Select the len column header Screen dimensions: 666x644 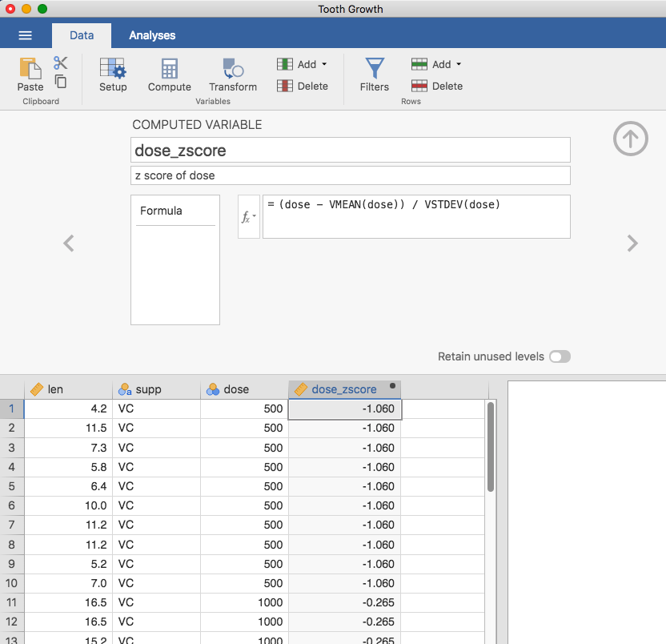click(68, 389)
